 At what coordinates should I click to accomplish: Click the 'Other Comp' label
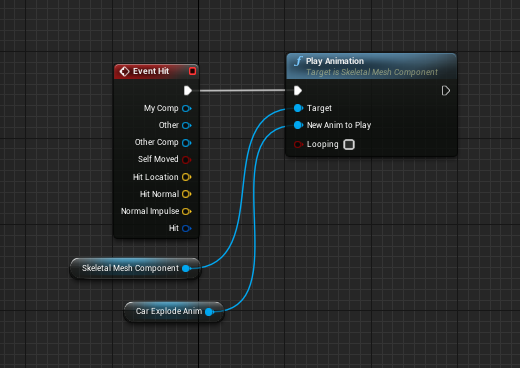156,142
